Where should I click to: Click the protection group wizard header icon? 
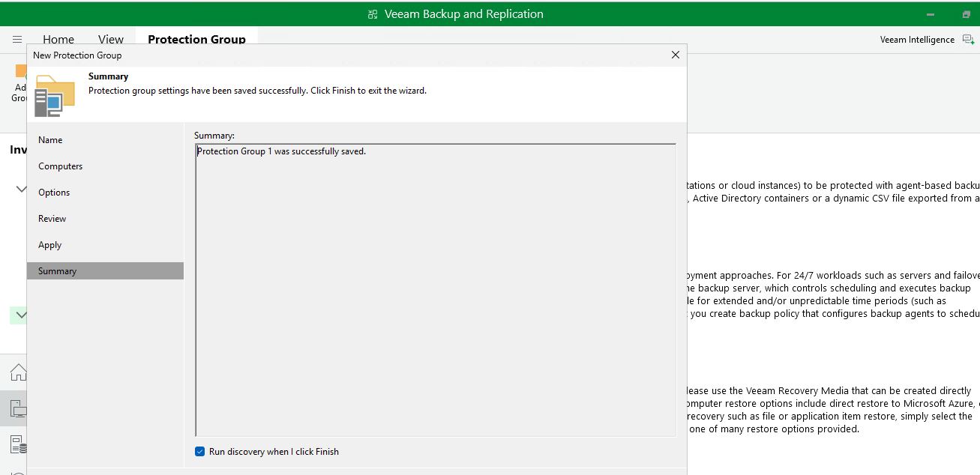55,95
